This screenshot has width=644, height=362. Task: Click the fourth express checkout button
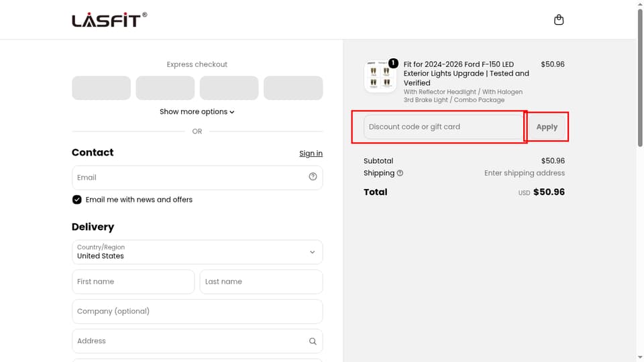[x=293, y=88]
